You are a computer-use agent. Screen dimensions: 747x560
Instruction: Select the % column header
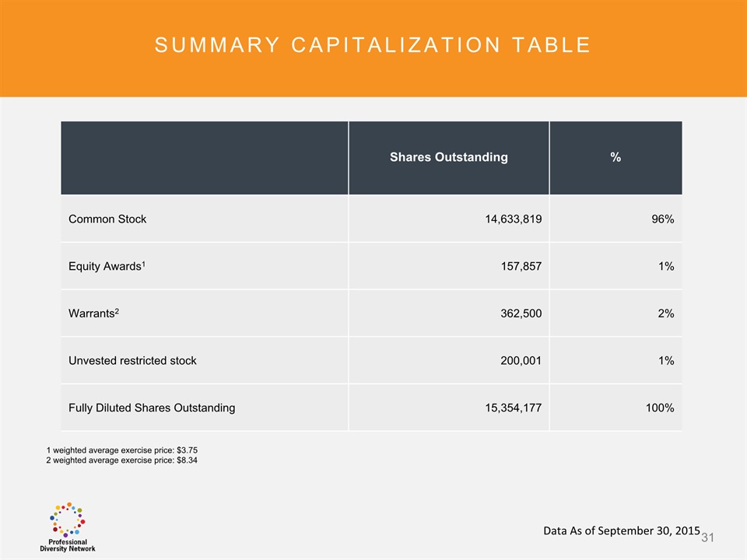[615, 157]
